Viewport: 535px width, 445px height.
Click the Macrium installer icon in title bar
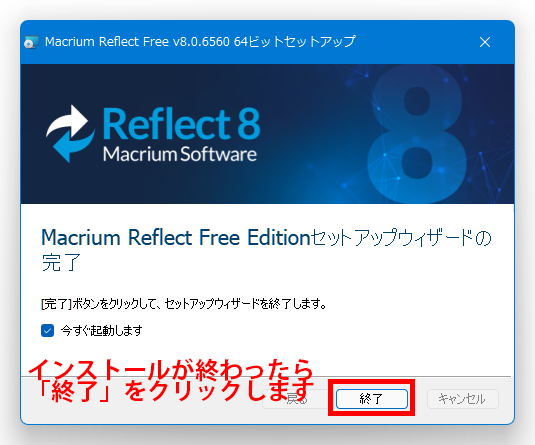31,42
